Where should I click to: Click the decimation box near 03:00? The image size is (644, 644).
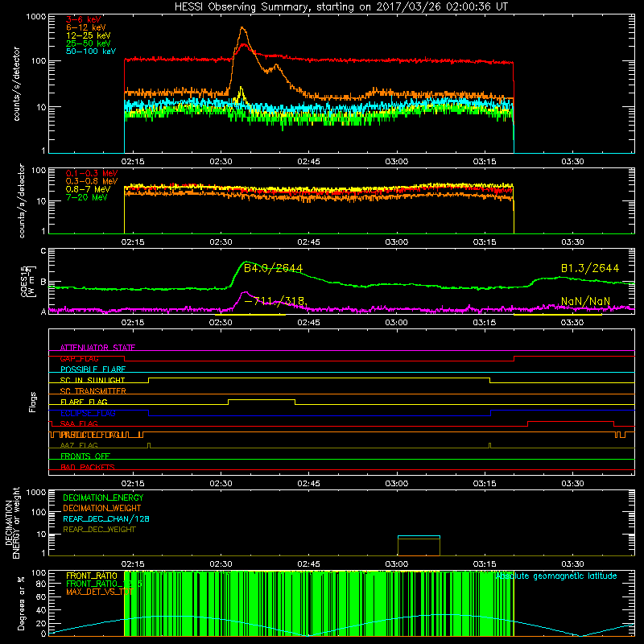[419, 546]
